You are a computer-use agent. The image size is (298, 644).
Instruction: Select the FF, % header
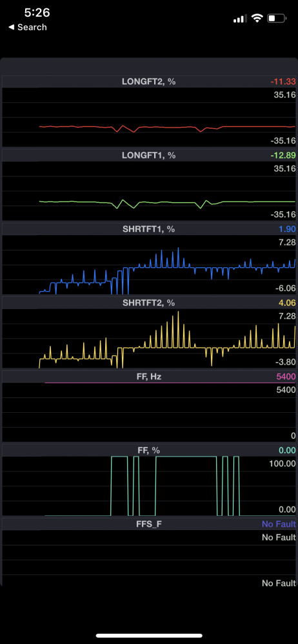pyautogui.click(x=148, y=450)
